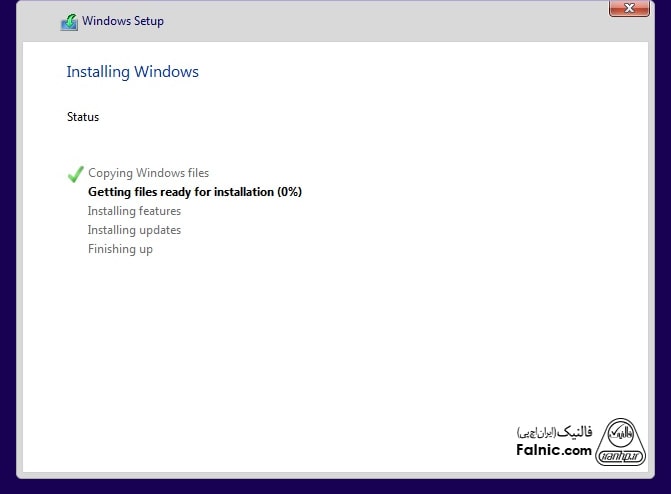Select the Installing features step
This screenshot has height=494, width=671.
(x=134, y=211)
